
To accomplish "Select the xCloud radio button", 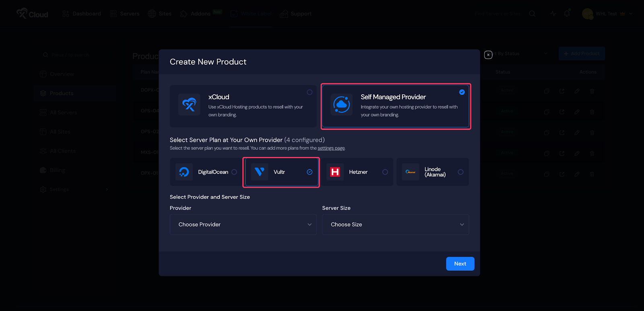I will pos(310,92).
